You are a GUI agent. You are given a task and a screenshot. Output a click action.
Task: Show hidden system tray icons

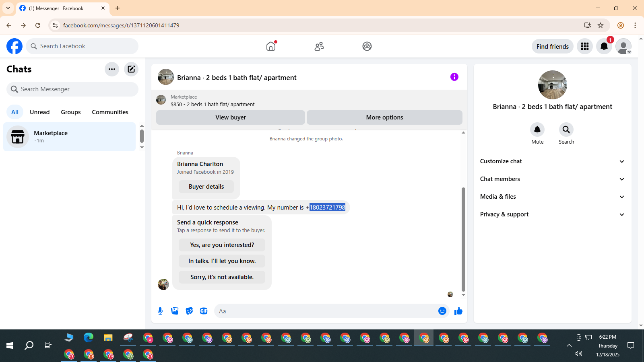point(569,346)
